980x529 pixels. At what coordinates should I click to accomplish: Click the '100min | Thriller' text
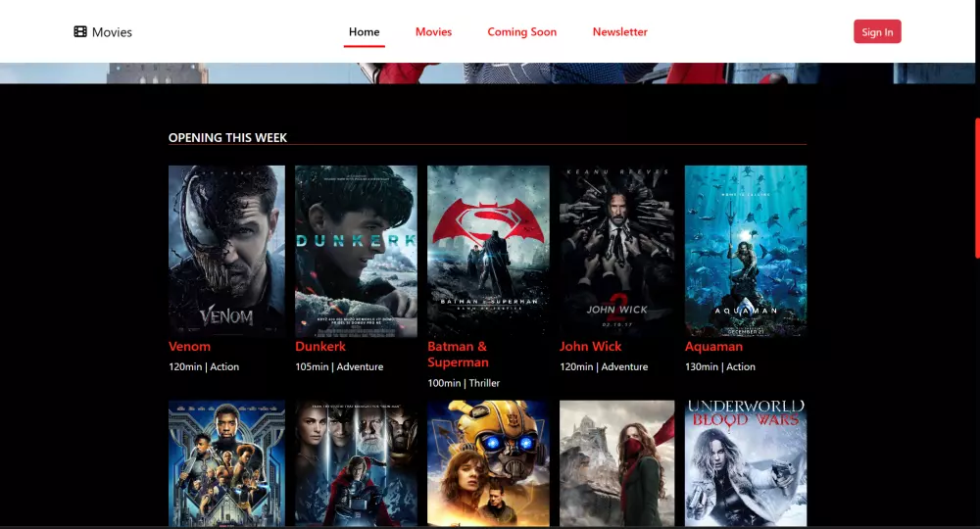[x=464, y=383]
